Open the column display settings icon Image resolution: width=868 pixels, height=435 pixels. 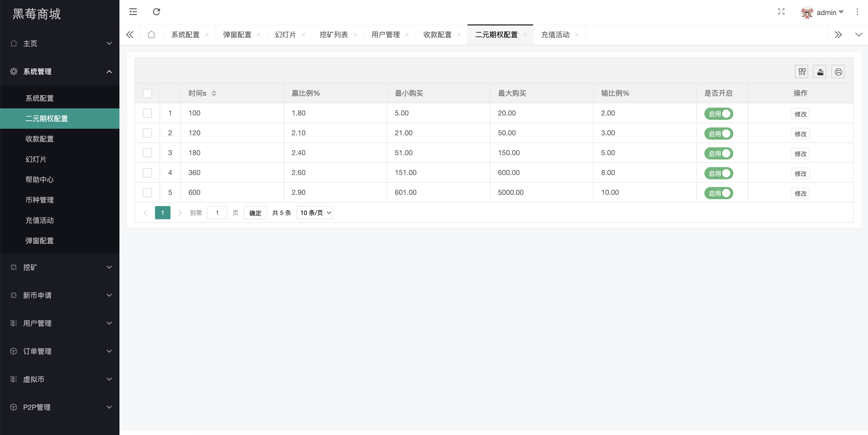pos(802,71)
